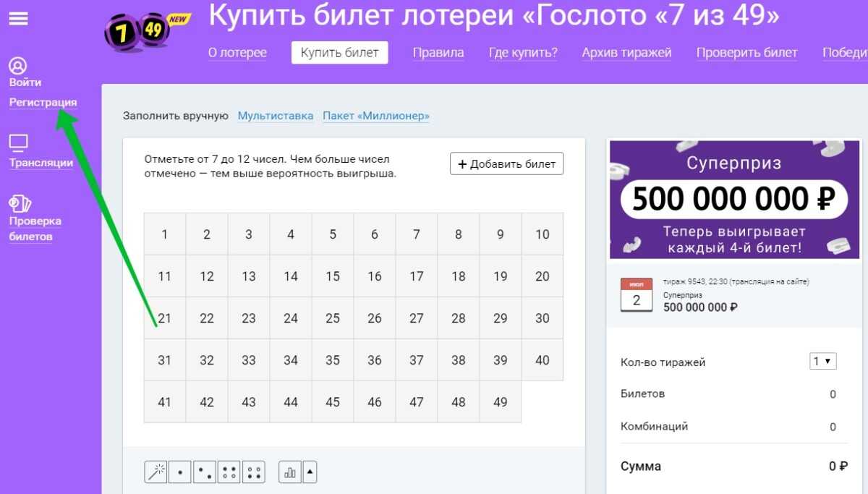Open the Где купить? tab

[523, 53]
